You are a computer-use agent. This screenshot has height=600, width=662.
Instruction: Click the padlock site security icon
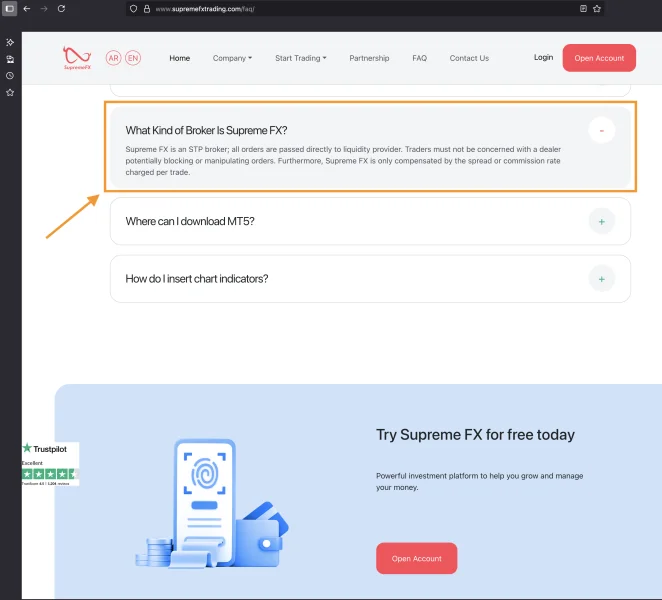tap(147, 9)
